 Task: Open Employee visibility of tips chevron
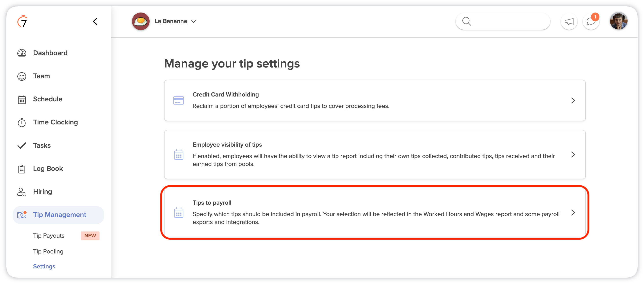pyautogui.click(x=573, y=155)
